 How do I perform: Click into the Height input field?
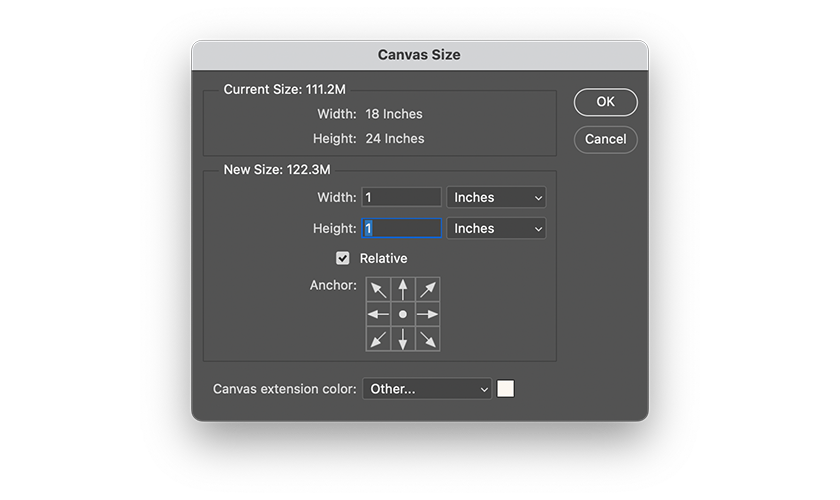[402, 228]
